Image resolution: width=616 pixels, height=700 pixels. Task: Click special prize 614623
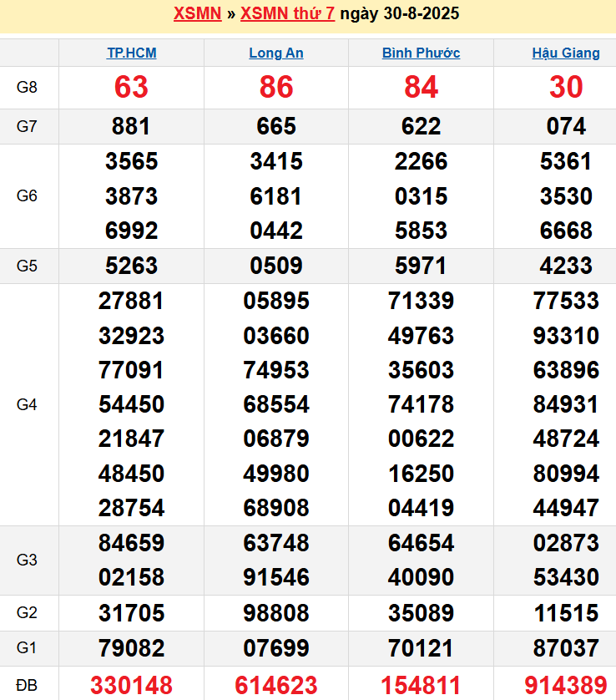point(276,685)
